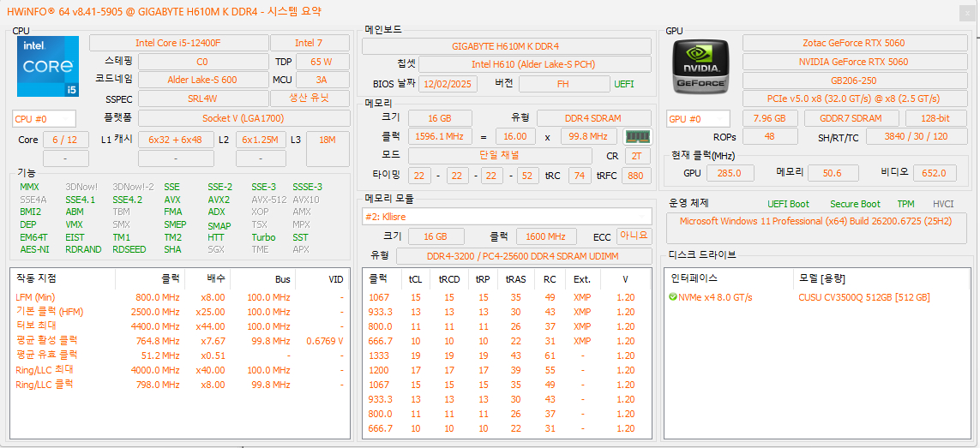Select the Socket V (LGA1700) platform field
The height and width of the screenshot is (448, 980).
[243, 118]
